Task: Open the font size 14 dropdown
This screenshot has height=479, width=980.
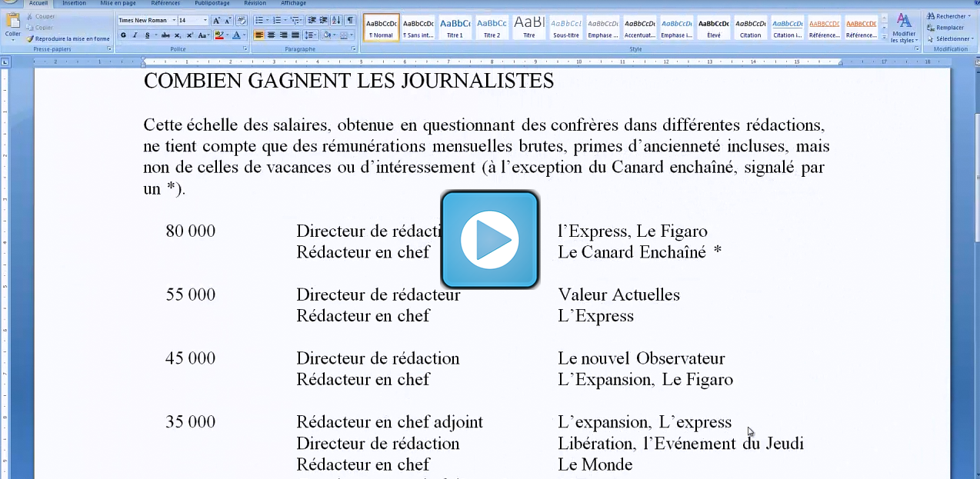Action: [x=205, y=20]
